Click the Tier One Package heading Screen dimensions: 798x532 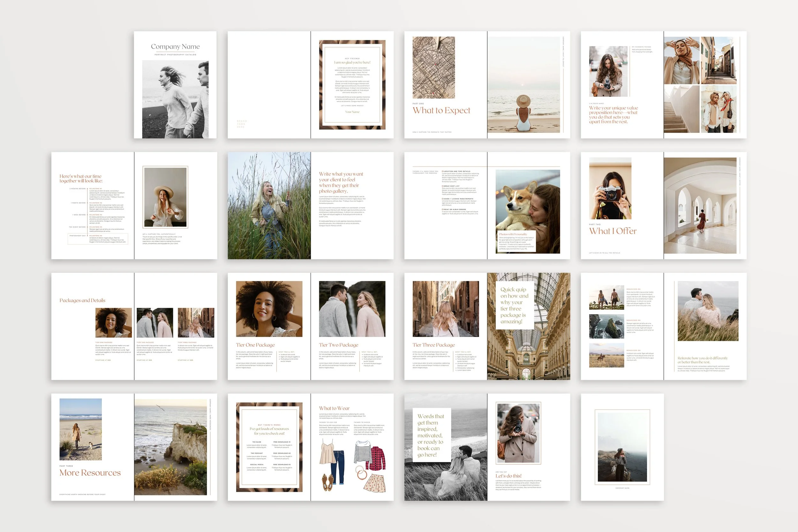(255, 345)
